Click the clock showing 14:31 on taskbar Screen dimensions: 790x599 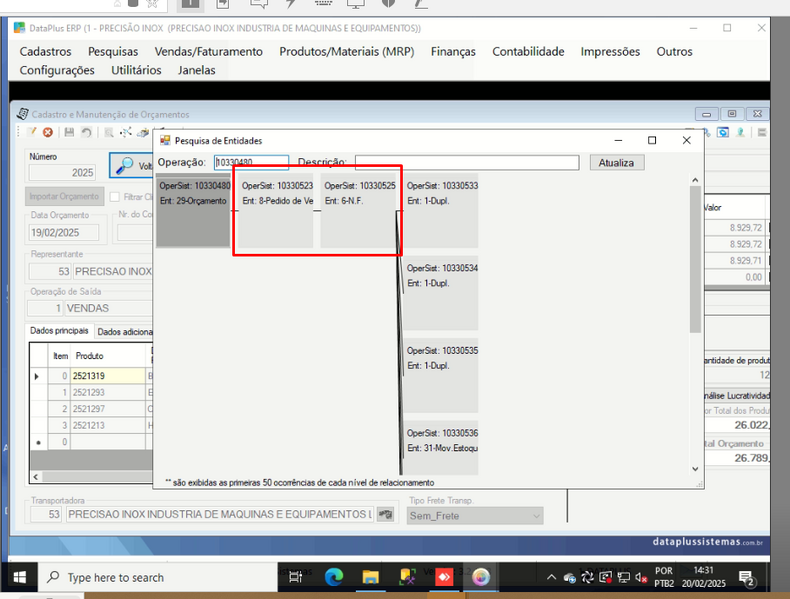point(704,570)
